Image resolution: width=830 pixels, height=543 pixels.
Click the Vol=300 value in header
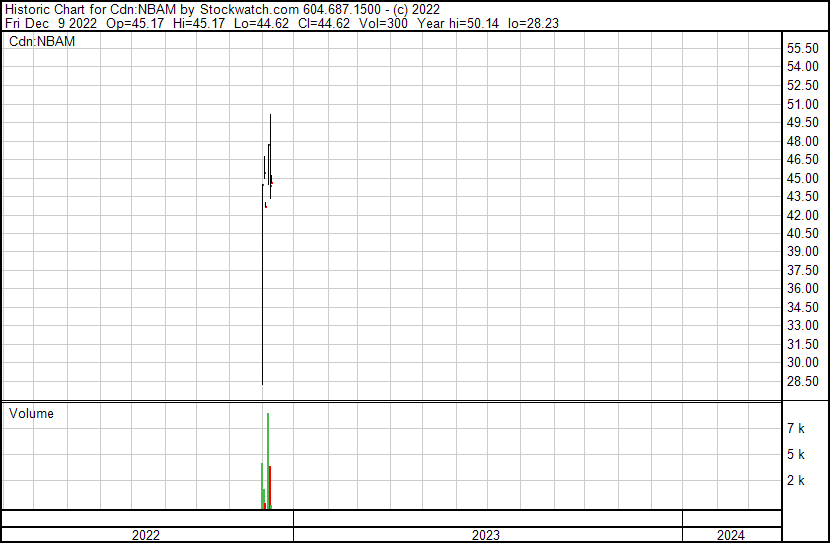[x=384, y=23]
